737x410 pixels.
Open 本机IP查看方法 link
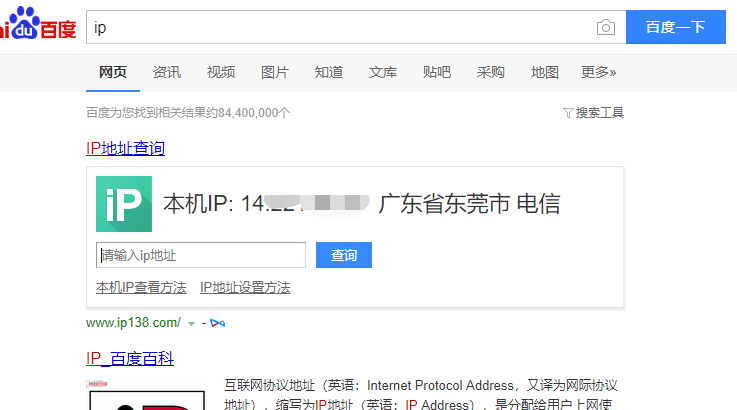coord(141,287)
